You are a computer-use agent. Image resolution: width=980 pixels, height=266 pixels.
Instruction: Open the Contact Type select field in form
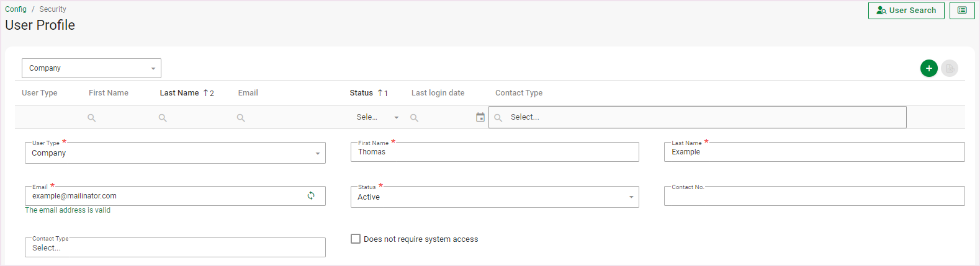pos(175,248)
